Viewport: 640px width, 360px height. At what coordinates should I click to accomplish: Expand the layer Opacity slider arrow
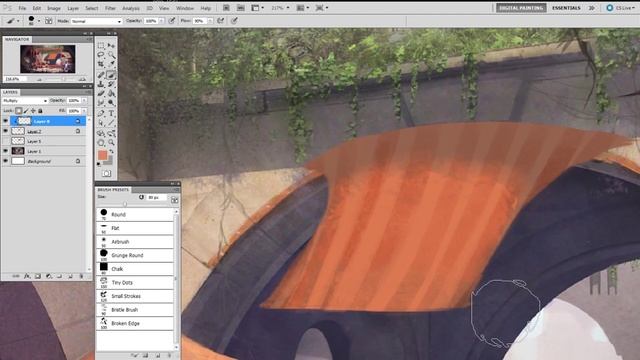click(84, 100)
